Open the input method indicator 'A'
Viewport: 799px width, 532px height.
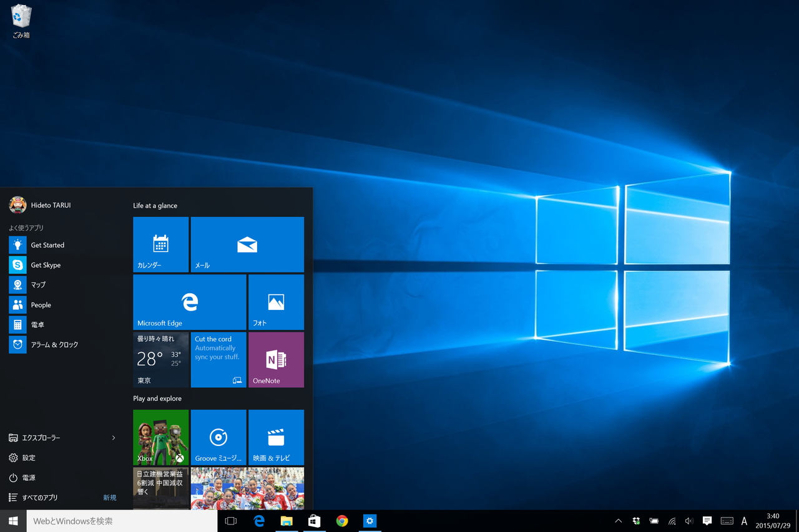click(x=744, y=521)
